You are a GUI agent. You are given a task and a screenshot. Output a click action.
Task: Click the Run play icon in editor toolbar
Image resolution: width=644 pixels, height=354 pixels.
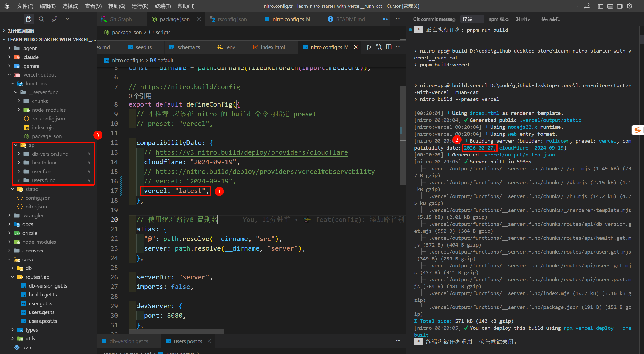click(x=369, y=47)
